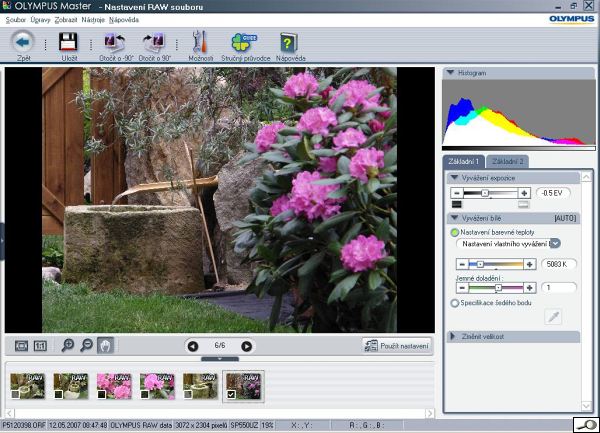Select Nastavení barevné teploty radio button
Viewport: 600px width, 433px height.
pos(454,231)
